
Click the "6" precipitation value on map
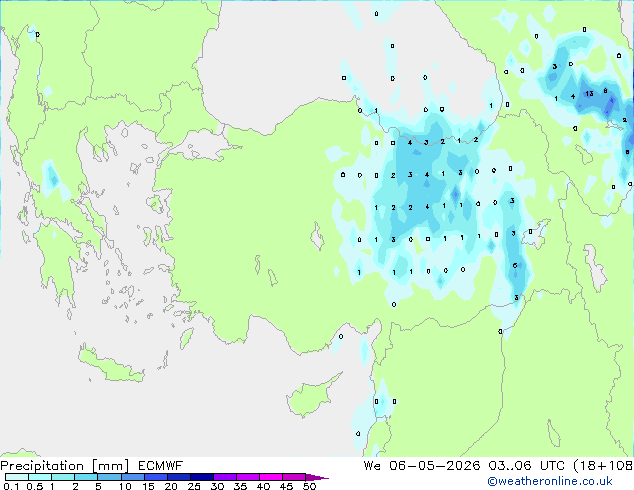(x=515, y=265)
